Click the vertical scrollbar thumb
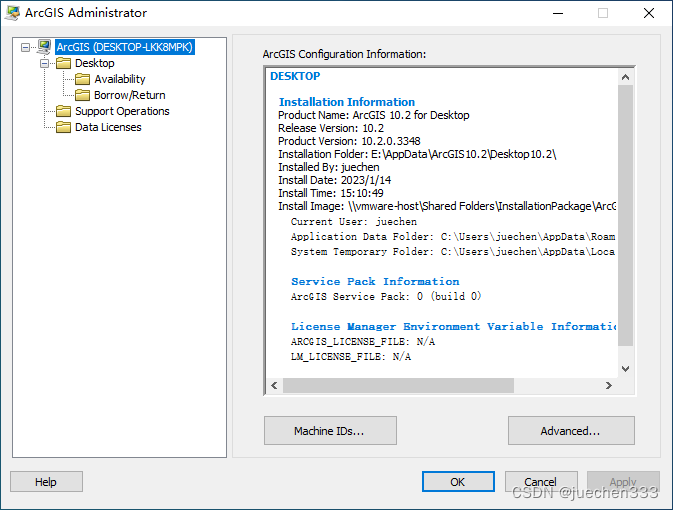The width and height of the screenshot is (673, 510). pyautogui.click(x=625, y=215)
